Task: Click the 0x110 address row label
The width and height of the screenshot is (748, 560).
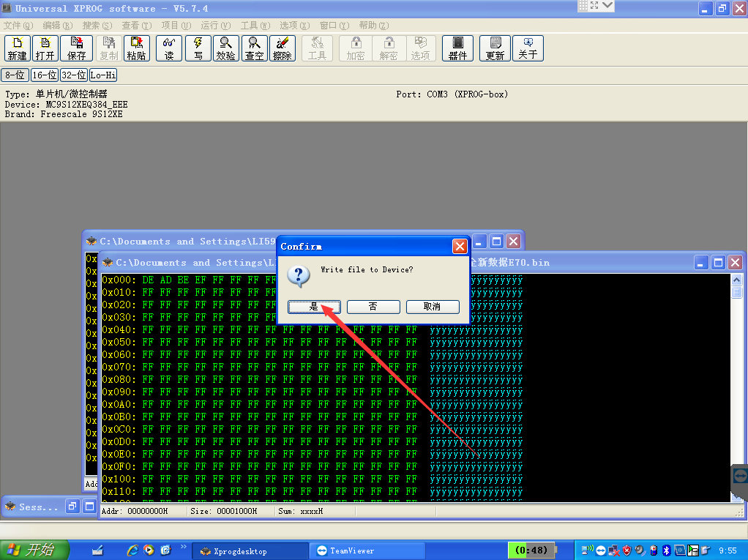Action: [119, 491]
